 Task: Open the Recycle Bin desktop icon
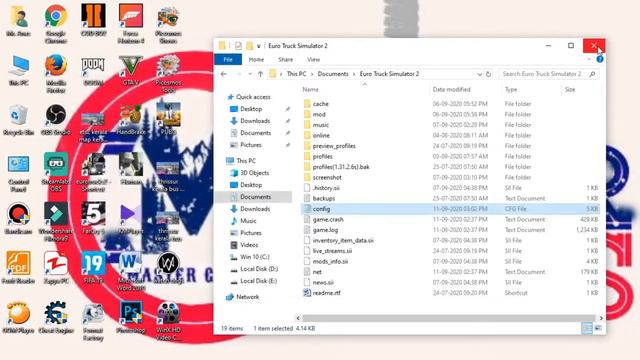point(18,120)
